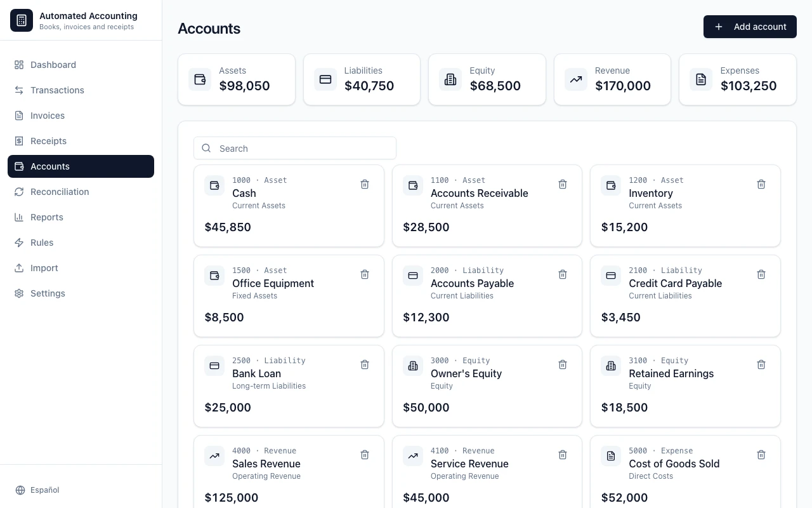Click the Retained Earnings balance $18,500
Screen dimensions: 812x508
click(x=624, y=408)
